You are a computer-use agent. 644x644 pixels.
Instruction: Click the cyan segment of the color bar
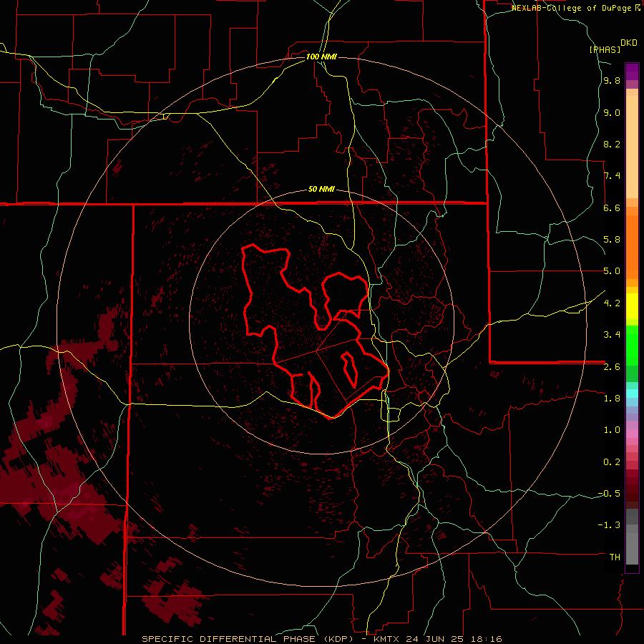coord(632,394)
